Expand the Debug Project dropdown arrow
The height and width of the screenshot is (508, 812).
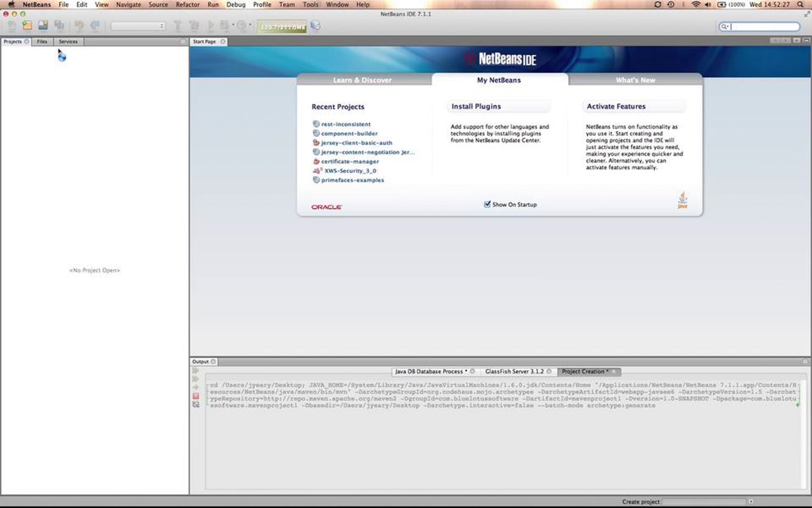(233, 25)
